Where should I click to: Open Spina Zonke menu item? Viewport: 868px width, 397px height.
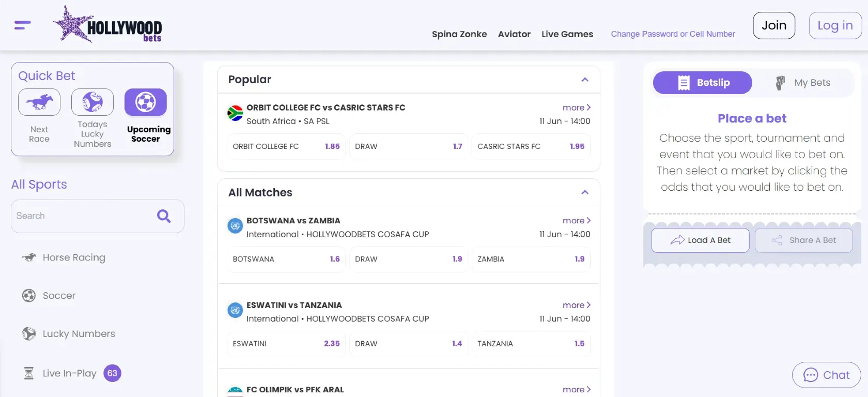tap(459, 34)
